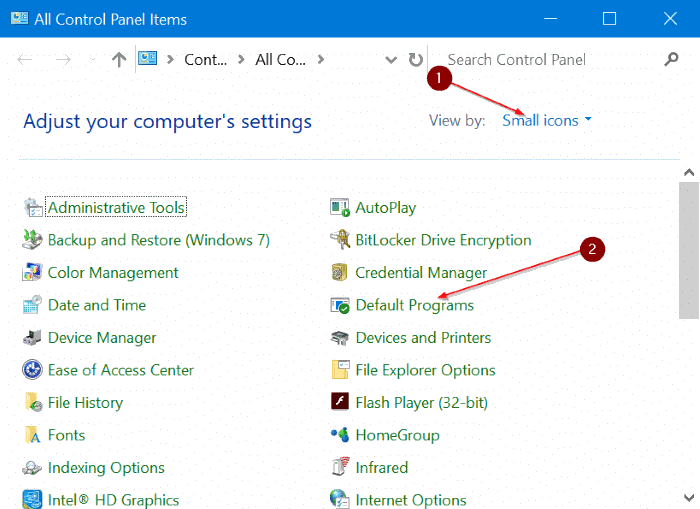Click the Search Control Panel field
The image size is (700, 509).
pos(555,59)
